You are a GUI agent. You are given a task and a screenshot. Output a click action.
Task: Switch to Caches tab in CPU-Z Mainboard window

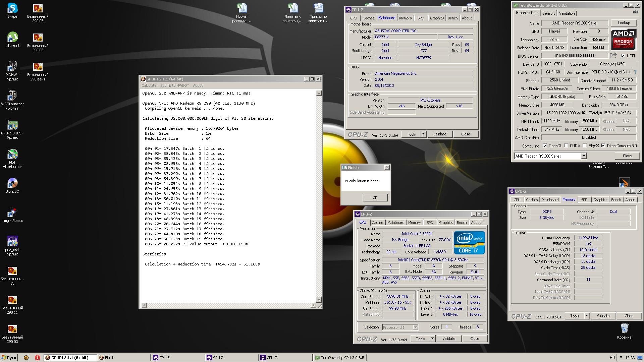[368, 18]
